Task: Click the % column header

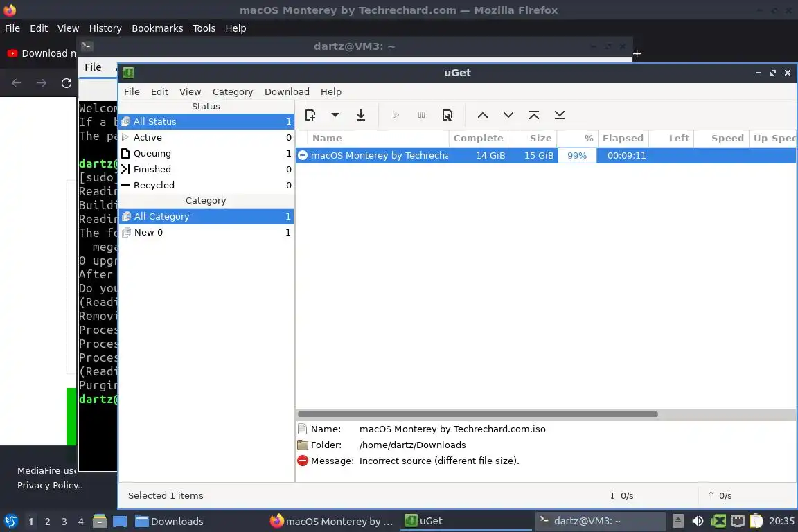Action: (578, 138)
